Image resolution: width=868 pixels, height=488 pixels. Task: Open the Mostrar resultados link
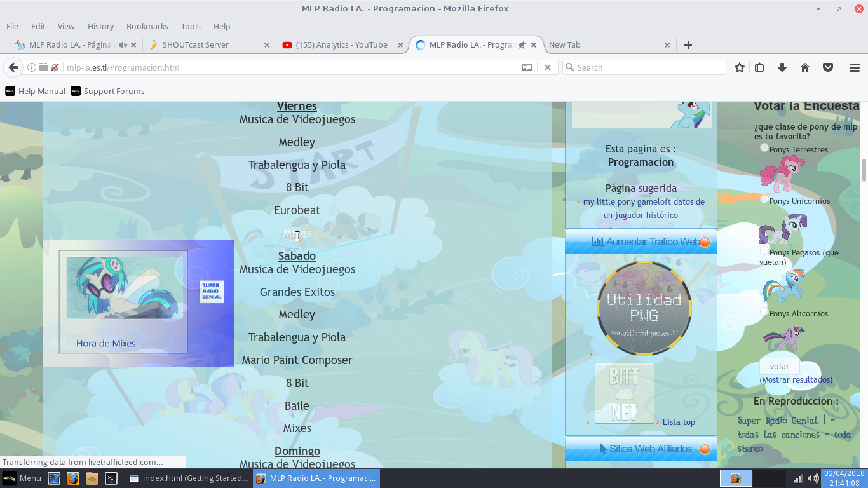(796, 379)
